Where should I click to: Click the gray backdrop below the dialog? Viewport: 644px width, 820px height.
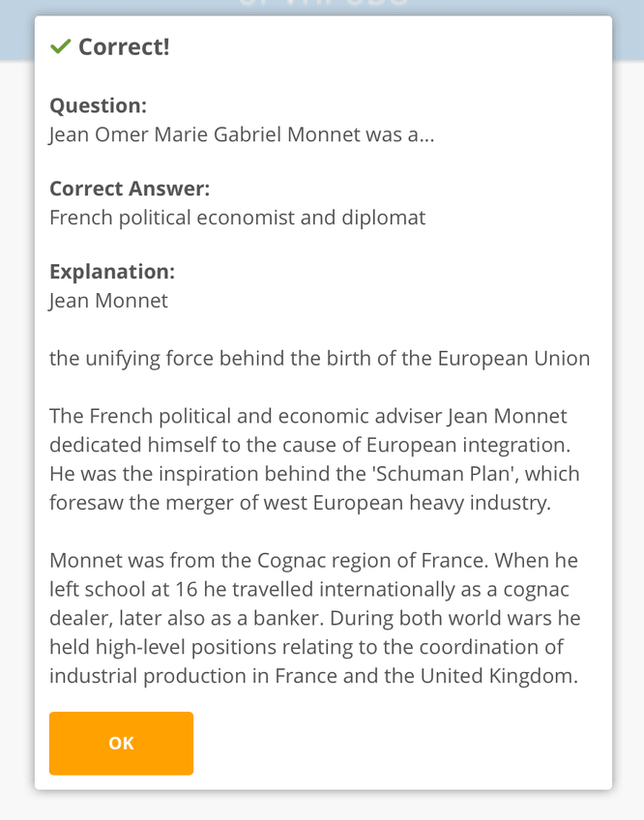(x=322, y=805)
